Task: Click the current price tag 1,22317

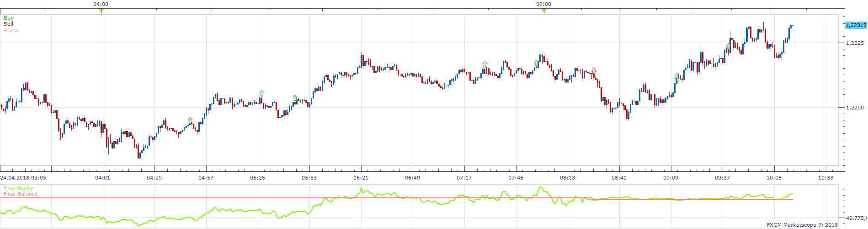Action: (x=856, y=25)
